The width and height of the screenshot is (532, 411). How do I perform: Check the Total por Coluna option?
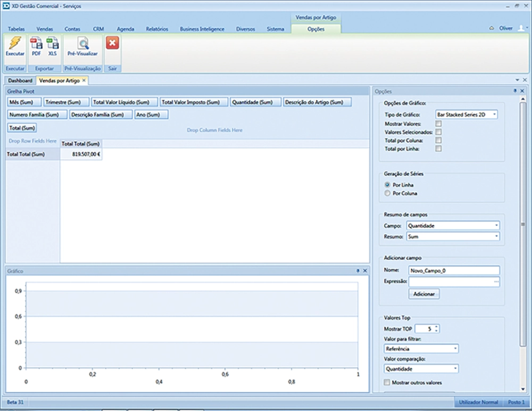click(438, 141)
